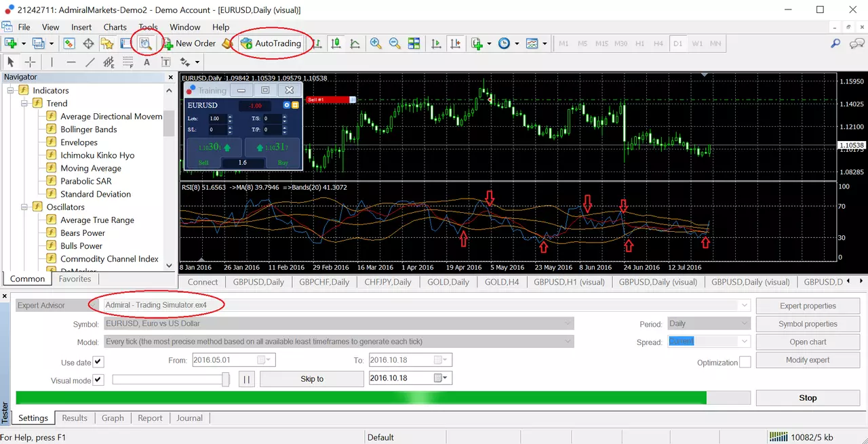The width and height of the screenshot is (868, 444).
Task: Tile chart windows icon
Action: pyautogui.click(x=414, y=43)
